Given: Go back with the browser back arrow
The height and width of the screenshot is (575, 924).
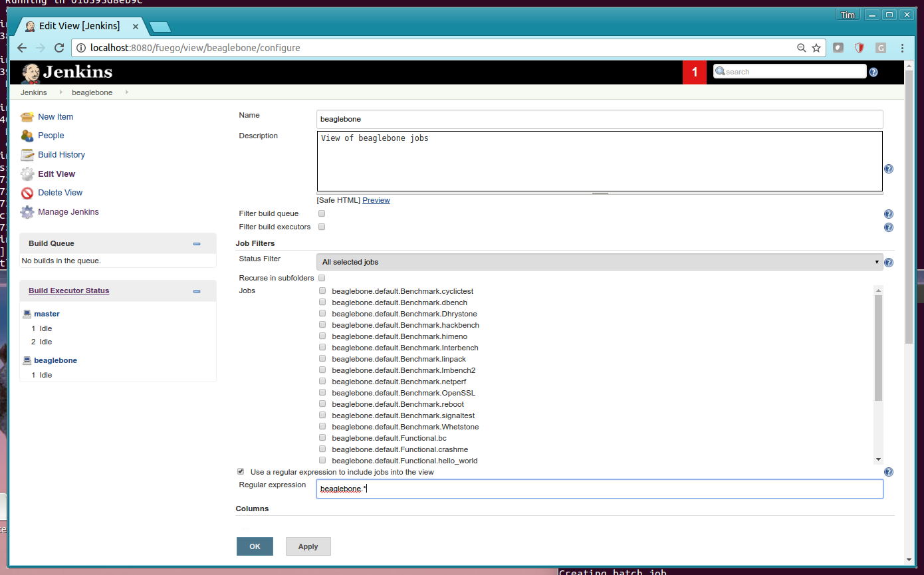Looking at the screenshot, I should (22, 48).
